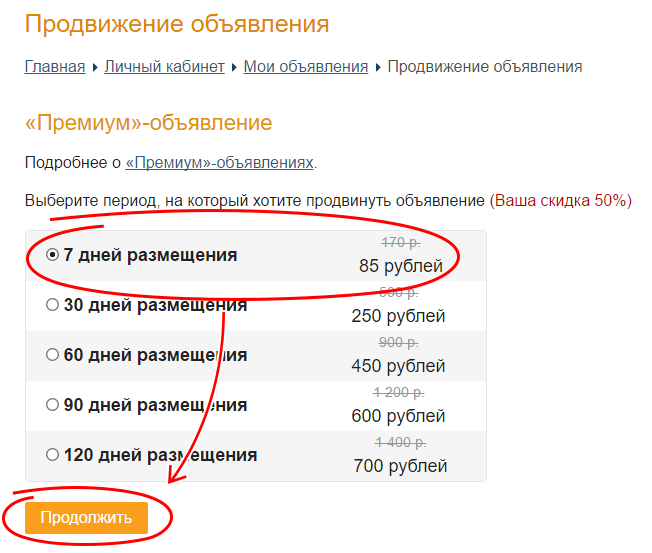652x553 pixels.
Task: Click the 60 дней размещения label text
Action: coord(155,355)
